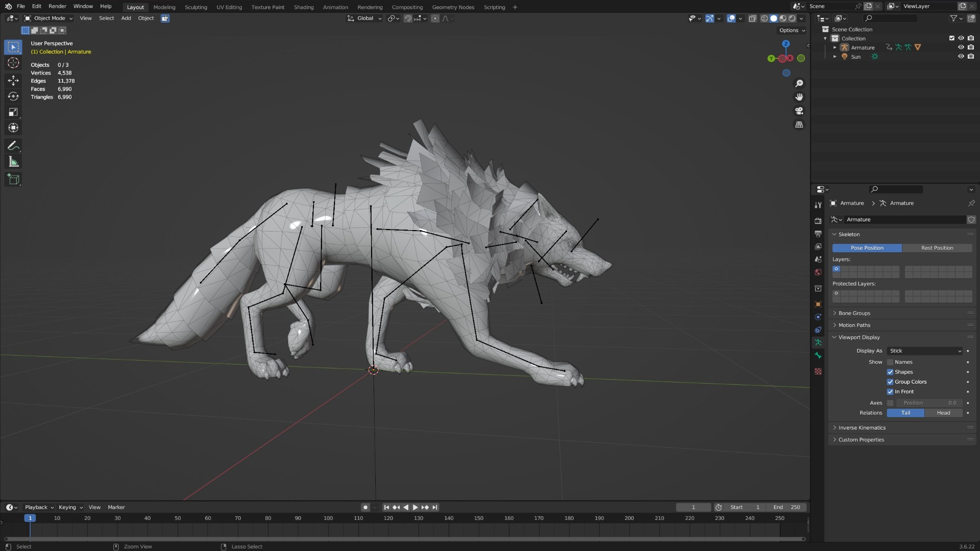Open the Display As Stick dropdown
This screenshot has height=551, width=980.
tap(925, 351)
